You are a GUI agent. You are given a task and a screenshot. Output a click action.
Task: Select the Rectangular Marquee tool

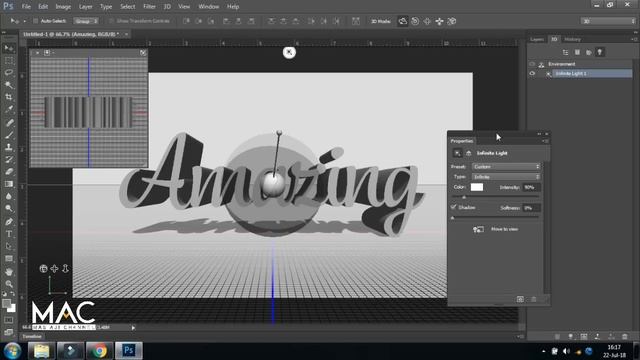coord(9,60)
